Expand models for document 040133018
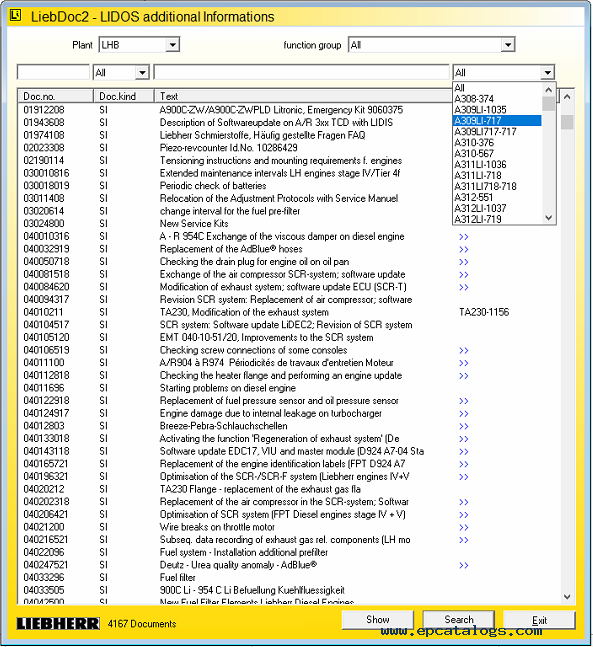The width and height of the screenshot is (593, 647). 464,439
